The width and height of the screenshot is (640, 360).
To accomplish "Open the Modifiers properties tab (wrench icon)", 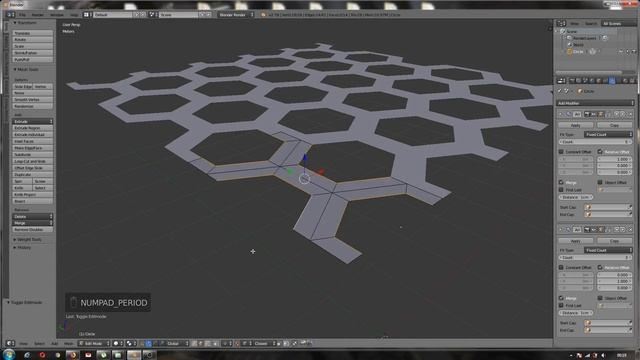I will (612, 81).
